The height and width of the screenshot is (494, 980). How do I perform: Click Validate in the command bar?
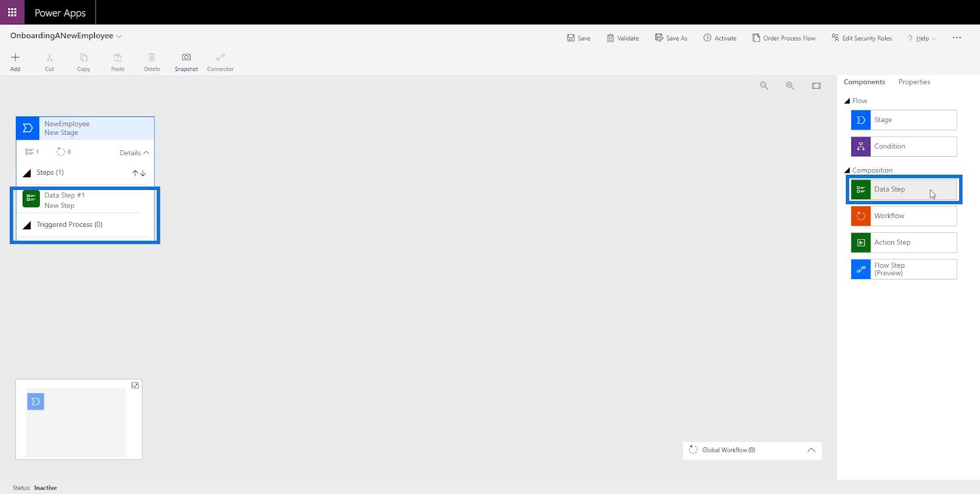[x=623, y=38]
